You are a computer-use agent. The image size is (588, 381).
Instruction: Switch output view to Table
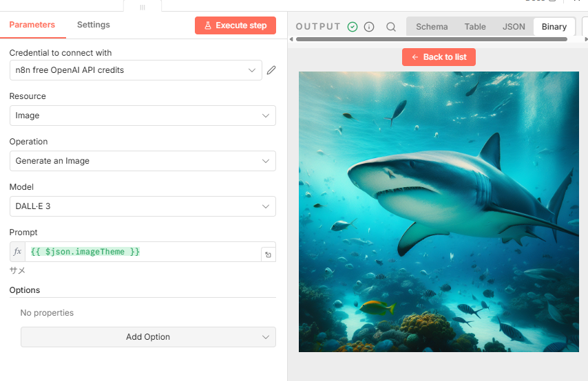coord(475,27)
